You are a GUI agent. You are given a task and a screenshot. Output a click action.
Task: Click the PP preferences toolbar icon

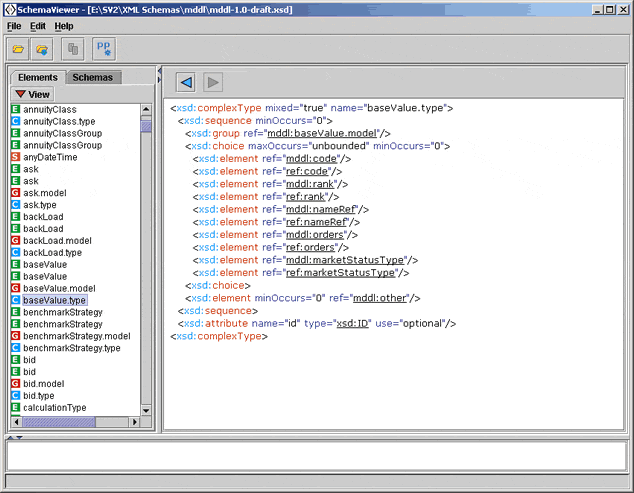tap(104, 49)
